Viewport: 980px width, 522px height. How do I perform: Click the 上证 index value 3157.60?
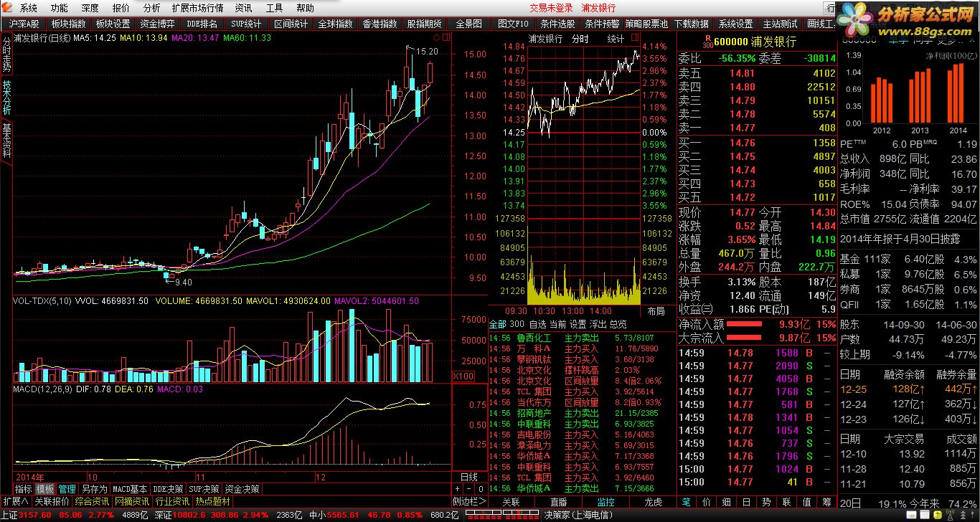pyautogui.click(x=34, y=515)
